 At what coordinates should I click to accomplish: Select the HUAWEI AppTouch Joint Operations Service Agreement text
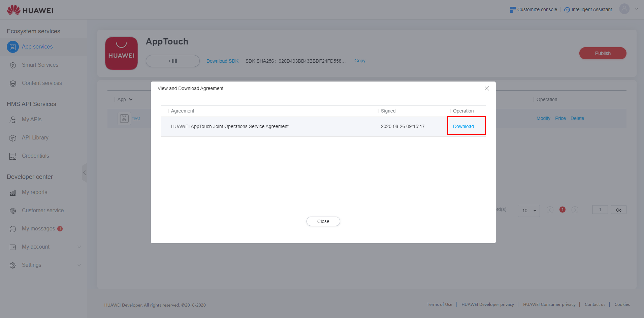[x=230, y=126]
